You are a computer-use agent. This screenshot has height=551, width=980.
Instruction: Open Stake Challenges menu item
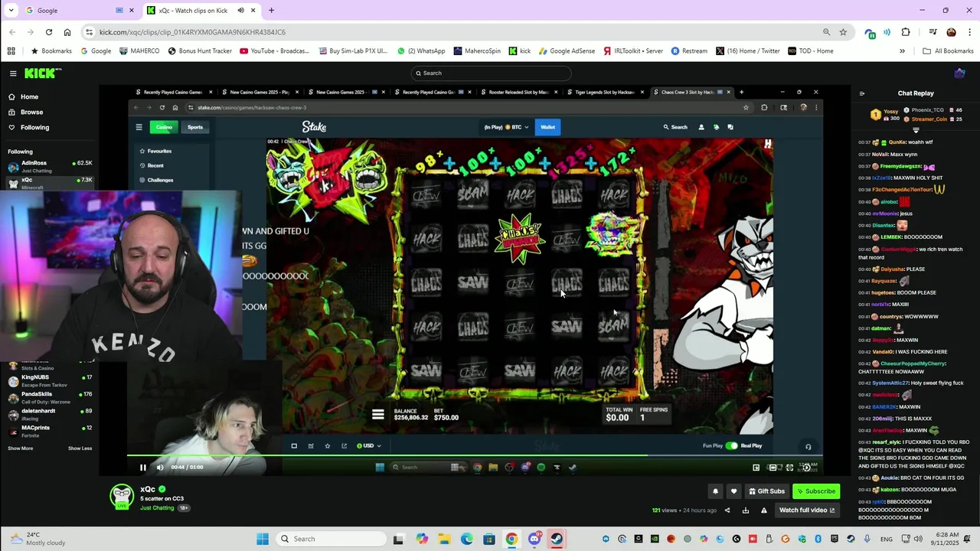pyautogui.click(x=160, y=180)
